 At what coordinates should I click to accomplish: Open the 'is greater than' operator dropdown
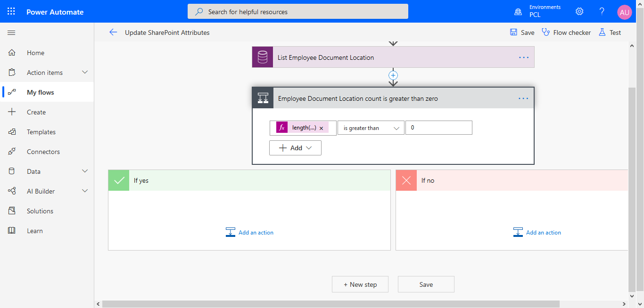click(x=371, y=128)
